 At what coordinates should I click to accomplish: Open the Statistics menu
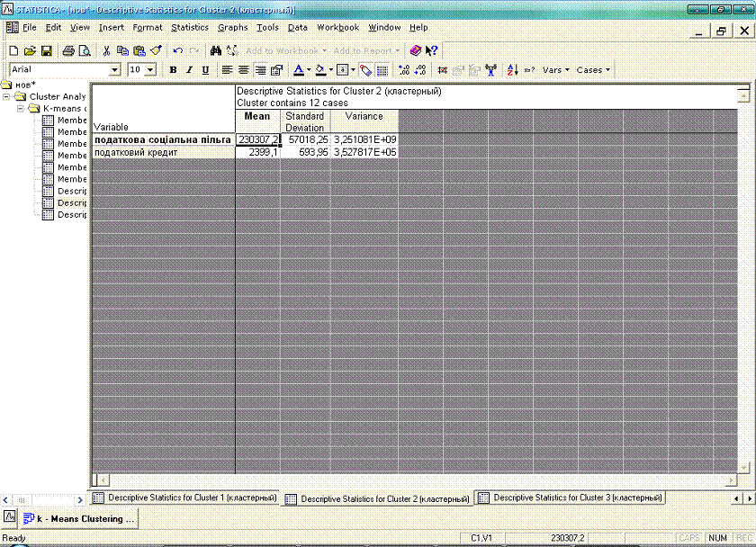pyautogui.click(x=189, y=28)
